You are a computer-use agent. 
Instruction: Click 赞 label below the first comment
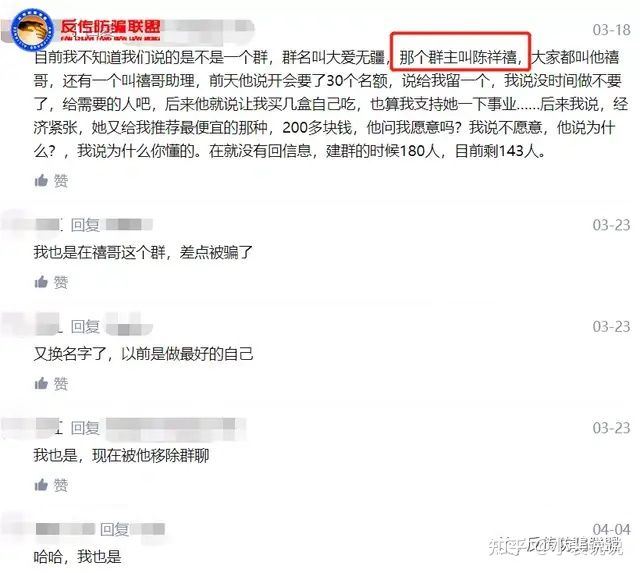(61, 180)
